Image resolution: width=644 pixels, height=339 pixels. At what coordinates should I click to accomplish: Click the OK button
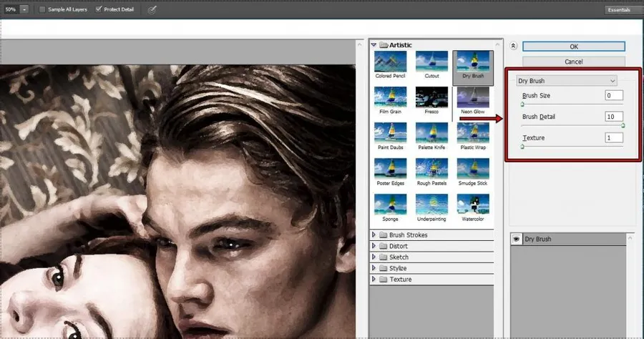574,46
